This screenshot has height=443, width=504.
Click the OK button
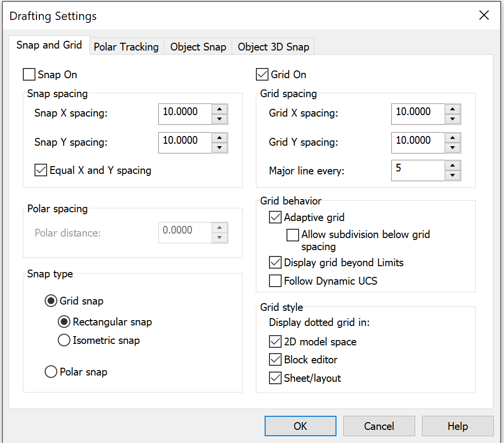tap(300, 426)
